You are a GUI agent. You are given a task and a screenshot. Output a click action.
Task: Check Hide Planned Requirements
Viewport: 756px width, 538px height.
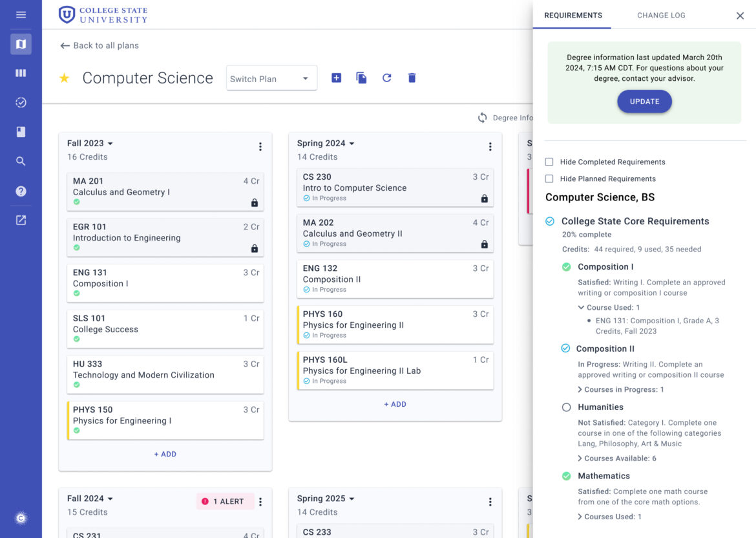point(549,179)
